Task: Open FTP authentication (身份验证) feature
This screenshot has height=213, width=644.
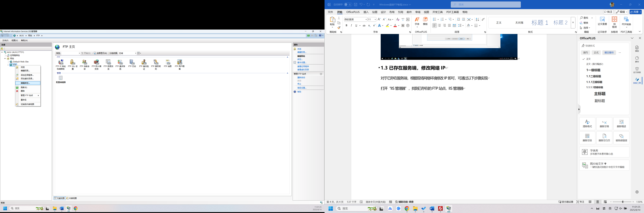Action: (144, 65)
